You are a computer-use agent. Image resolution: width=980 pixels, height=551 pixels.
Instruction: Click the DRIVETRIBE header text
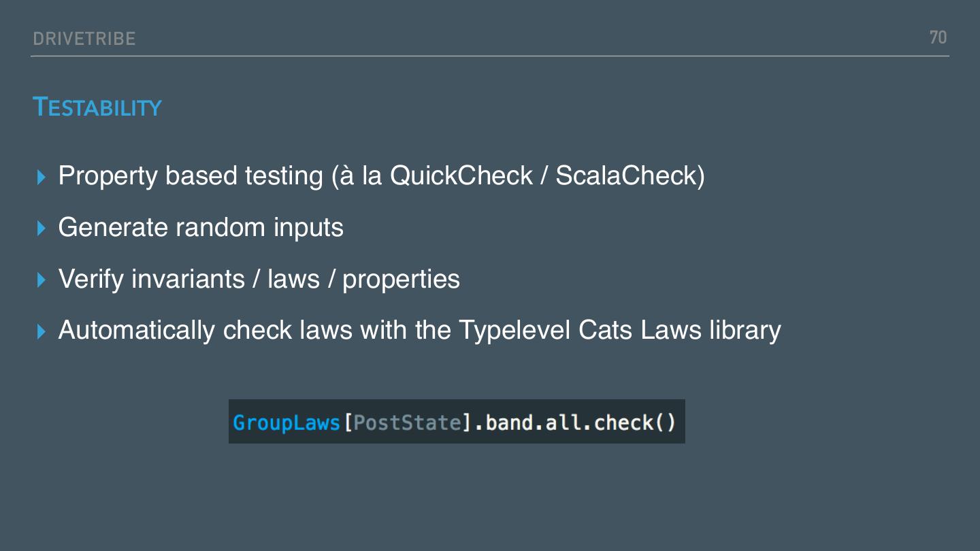click(x=84, y=39)
